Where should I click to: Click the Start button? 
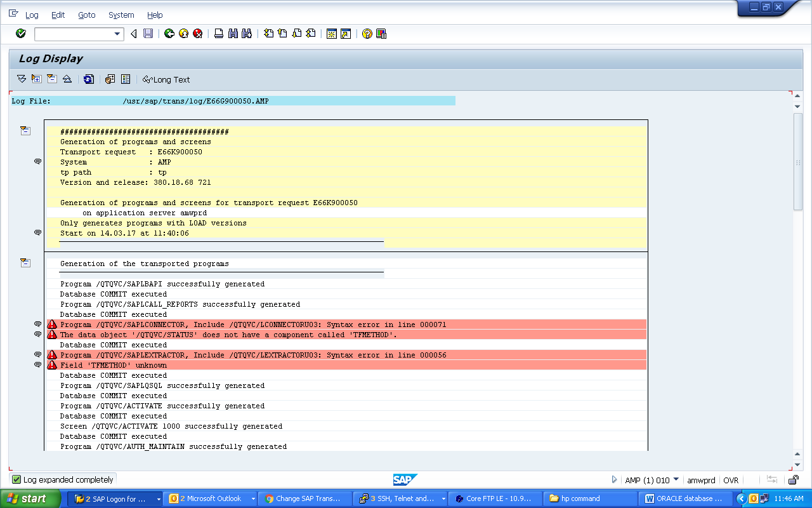(30, 498)
